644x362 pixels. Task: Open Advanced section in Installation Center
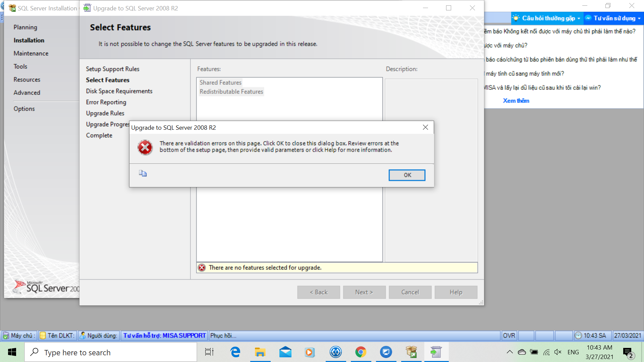[x=27, y=93]
